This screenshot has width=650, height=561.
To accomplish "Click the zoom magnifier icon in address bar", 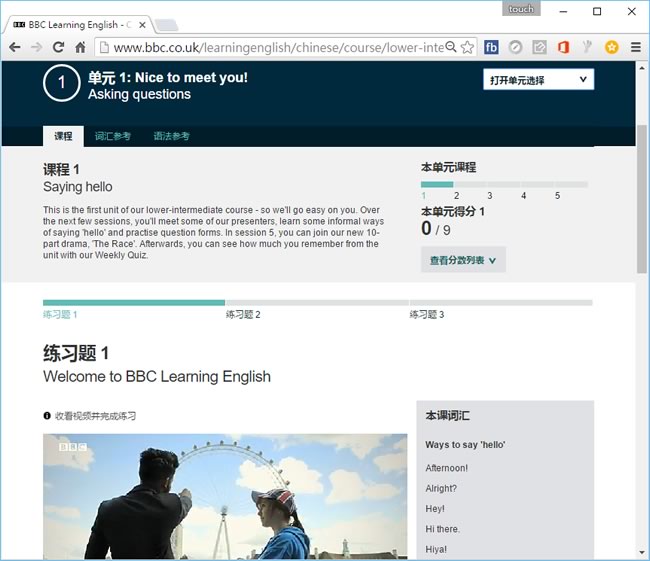I will 451,47.
